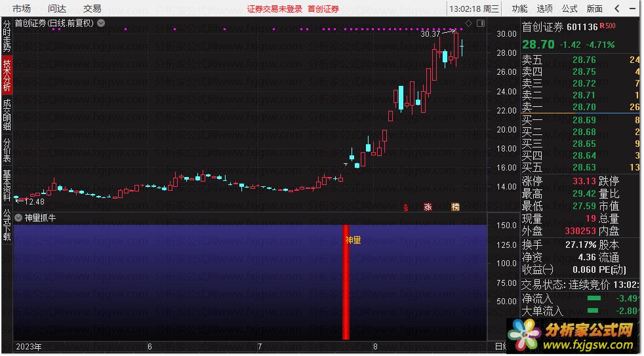Click the 交易状态: 连续竞价 line
644x356 pixels.
point(580,285)
